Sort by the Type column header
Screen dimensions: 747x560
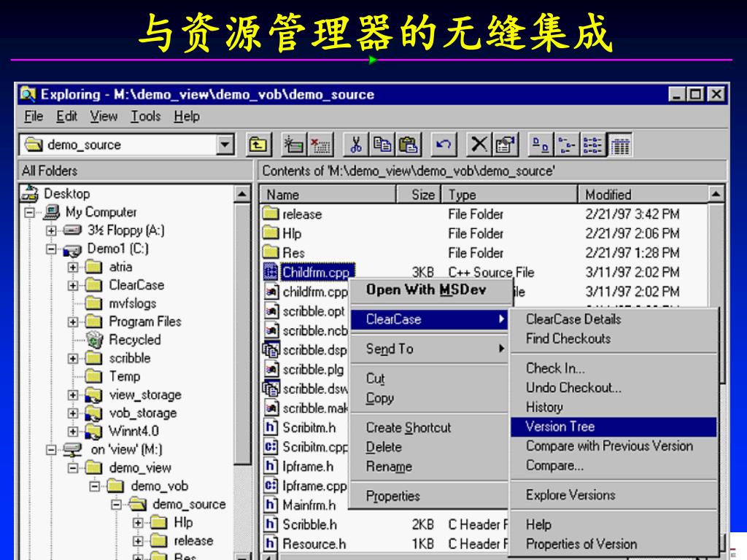pyautogui.click(x=509, y=194)
